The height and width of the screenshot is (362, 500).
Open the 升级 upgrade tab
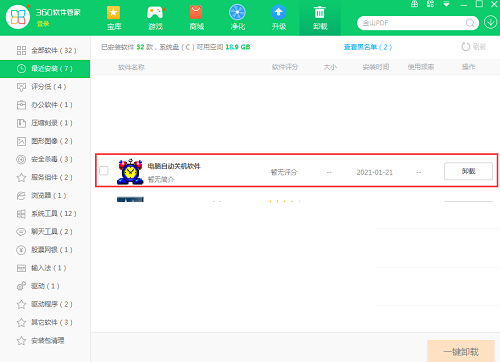pos(279,18)
